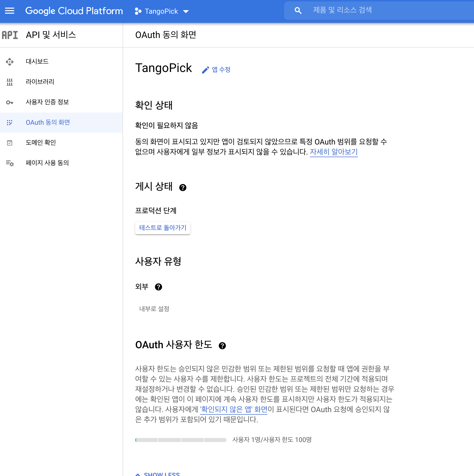
Task: Click the 페이지 사용 동의 settings icon
Action: click(10, 163)
